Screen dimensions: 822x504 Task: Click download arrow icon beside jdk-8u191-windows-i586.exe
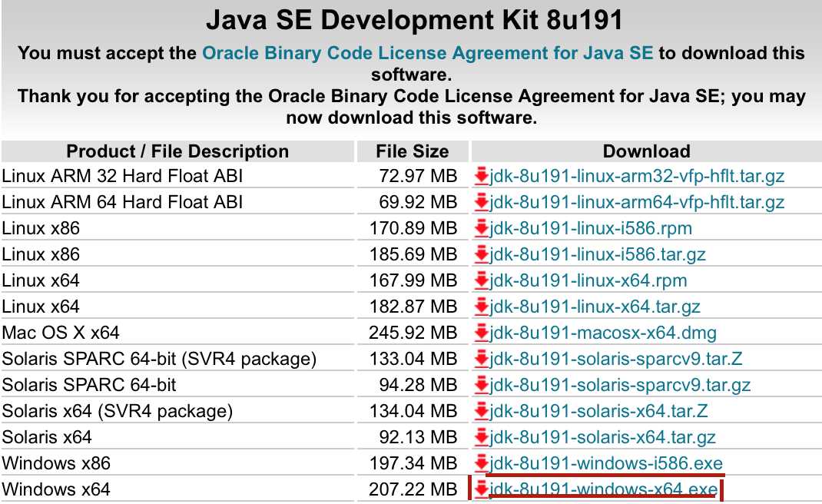coord(481,463)
